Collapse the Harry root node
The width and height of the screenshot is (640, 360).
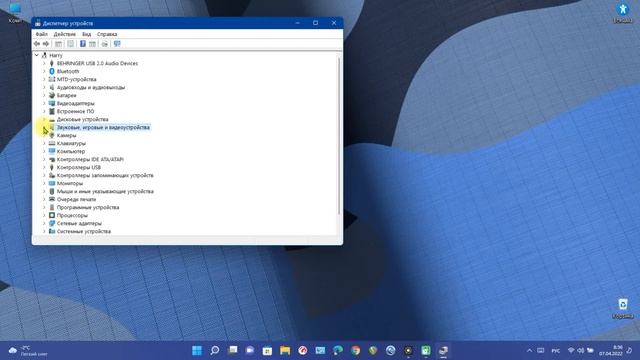(x=37, y=55)
